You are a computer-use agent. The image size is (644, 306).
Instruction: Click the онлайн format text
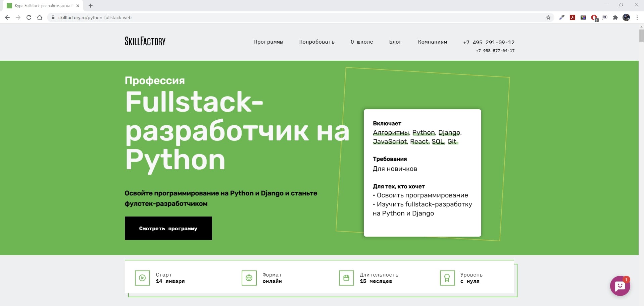[x=272, y=281]
